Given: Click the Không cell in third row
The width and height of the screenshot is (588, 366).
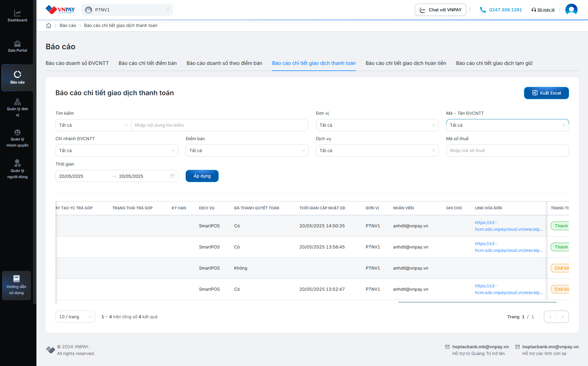Looking at the screenshot, I should (x=241, y=268).
